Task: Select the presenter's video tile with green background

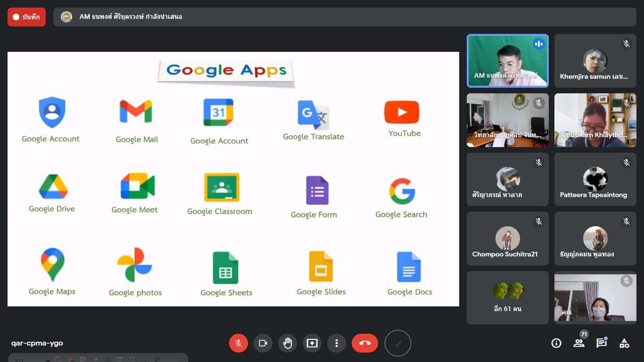Action: click(x=507, y=61)
